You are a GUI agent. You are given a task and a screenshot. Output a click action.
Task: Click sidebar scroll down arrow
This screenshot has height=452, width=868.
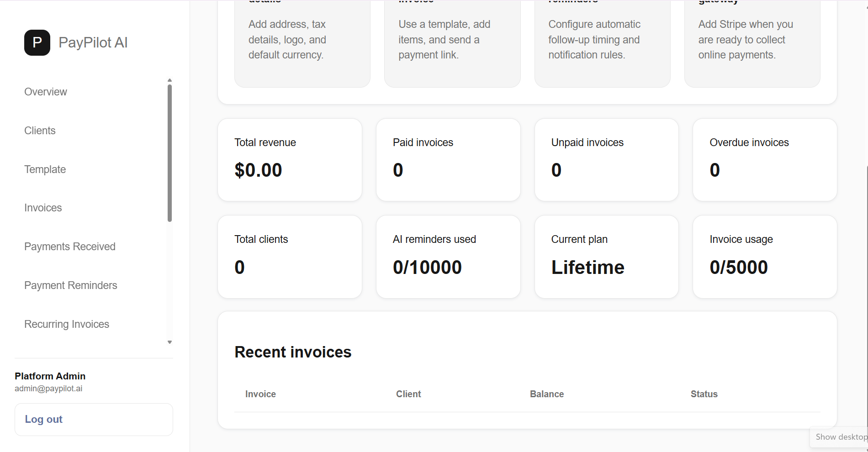169,342
